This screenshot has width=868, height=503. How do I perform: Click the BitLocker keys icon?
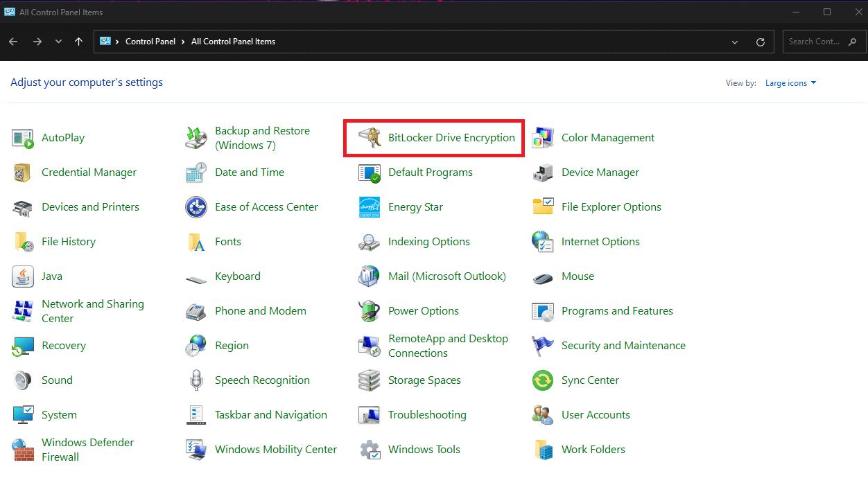click(370, 138)
